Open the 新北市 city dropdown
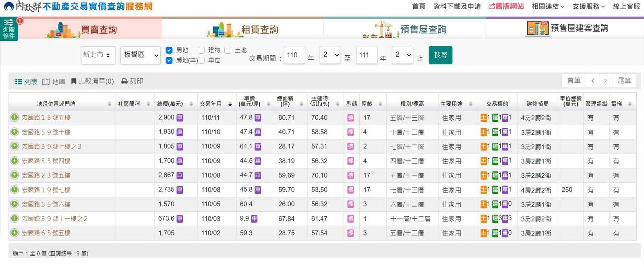 (x=98, y=55)
